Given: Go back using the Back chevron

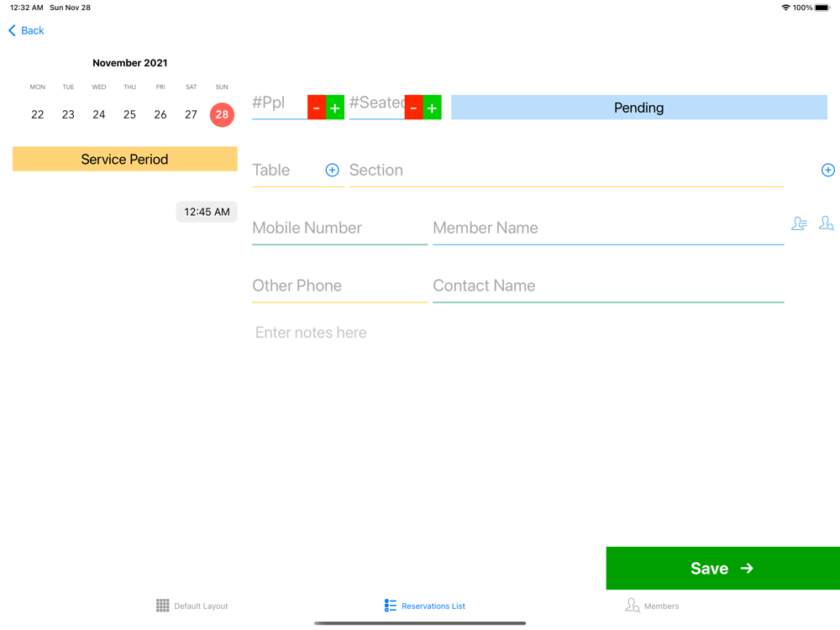Looking at the screenshot, I should click(26, 30).
